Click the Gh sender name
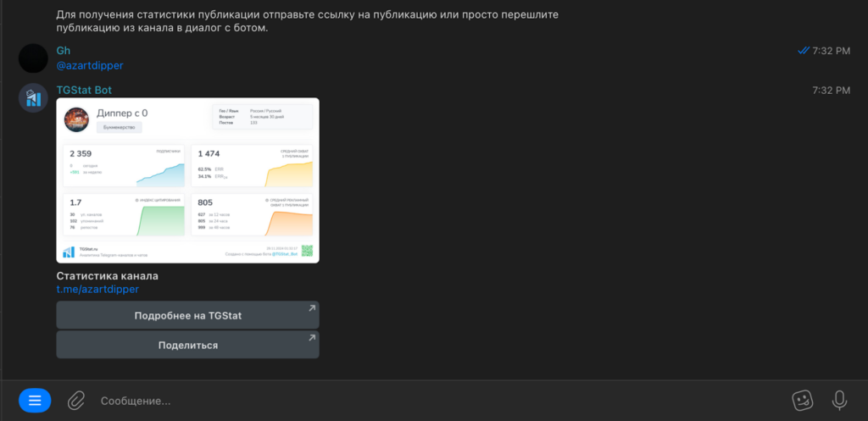Screen dimensions: 868x421 (x=63, y=51)
